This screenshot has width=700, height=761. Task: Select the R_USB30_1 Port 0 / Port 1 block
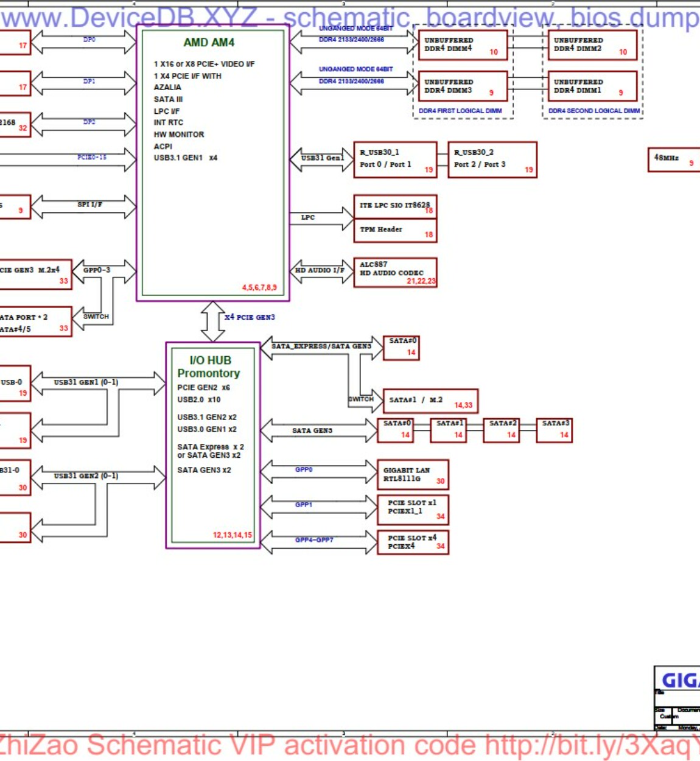[x=395, y=160]
